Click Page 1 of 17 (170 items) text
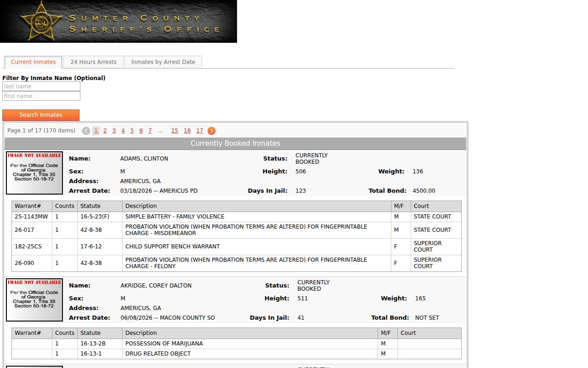588x368 pixels. pyautogui.click(x=41, y=131)
